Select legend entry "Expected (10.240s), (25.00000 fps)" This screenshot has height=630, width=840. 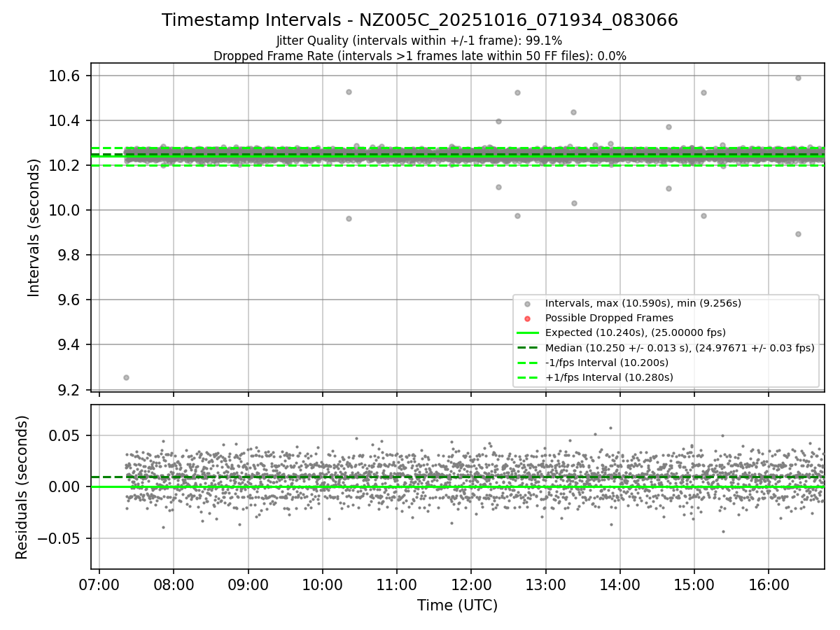tap(635, 332)
